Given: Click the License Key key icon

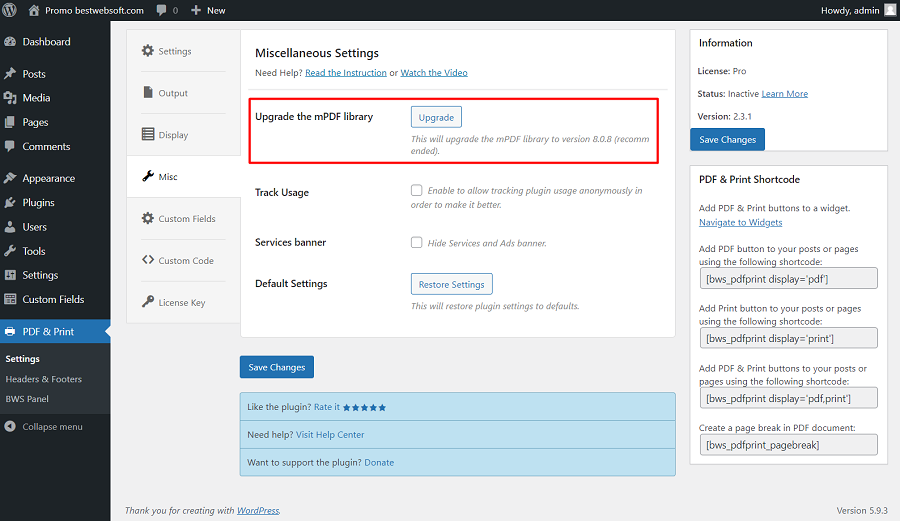Looking at the screenshot, I should coord(148,302).
